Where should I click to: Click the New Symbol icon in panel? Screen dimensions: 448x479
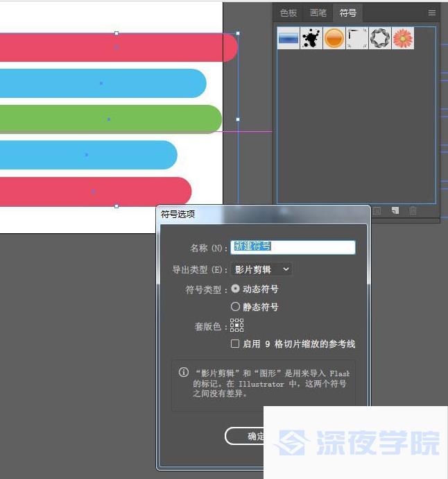[x=395, y=210]
